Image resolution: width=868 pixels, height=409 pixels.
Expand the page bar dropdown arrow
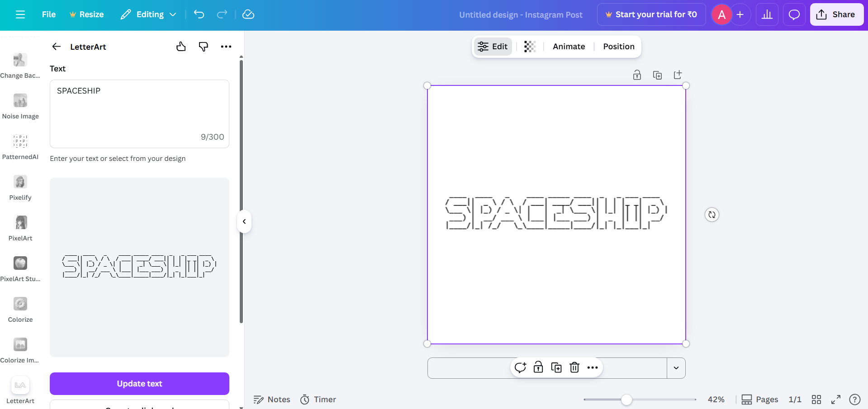676,368
